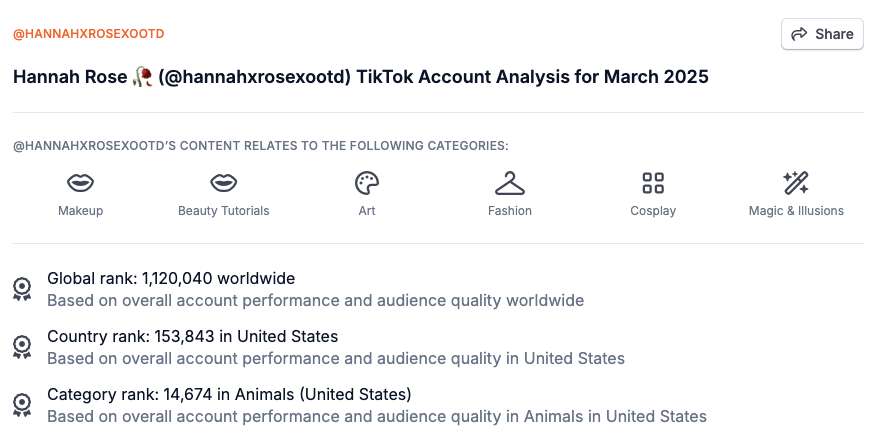Open the Makeup category label
This screenshot has width=878, height=442.
81,211
